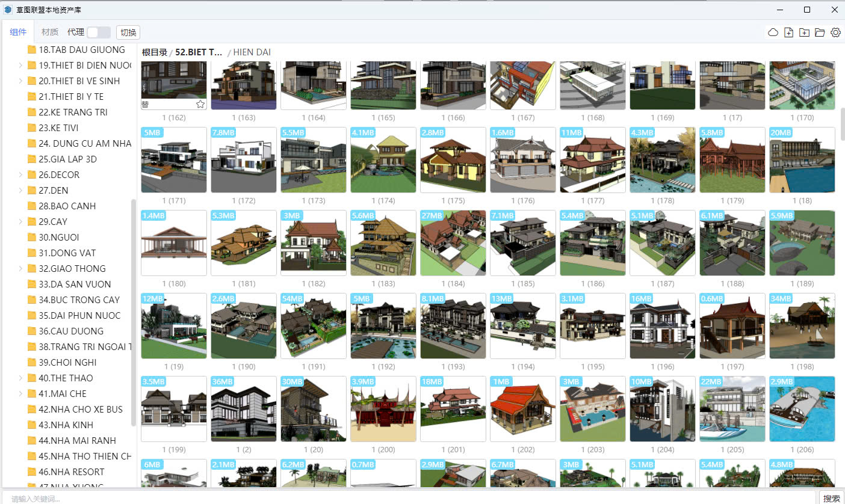Image resolution: width=845 pixels, height=504 pixels.
Task: Click the add new folder icon
Action: pyautogui.click(x=804, y=32)
